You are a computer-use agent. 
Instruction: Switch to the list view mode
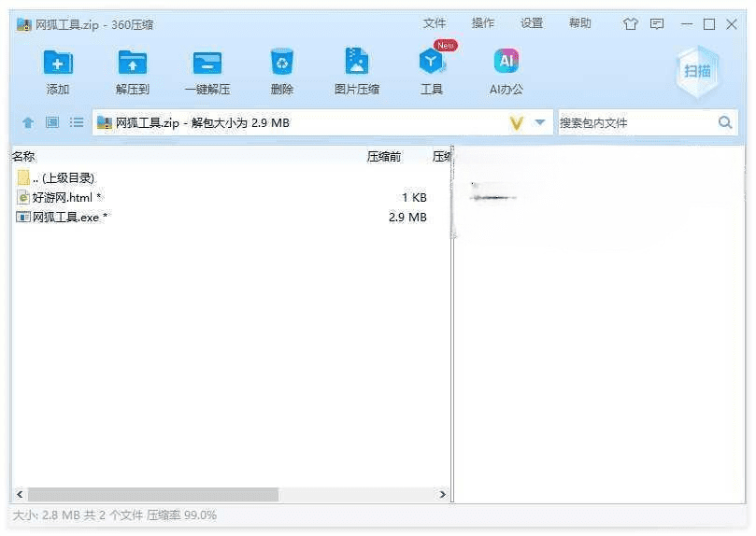[x=77, y=122]
